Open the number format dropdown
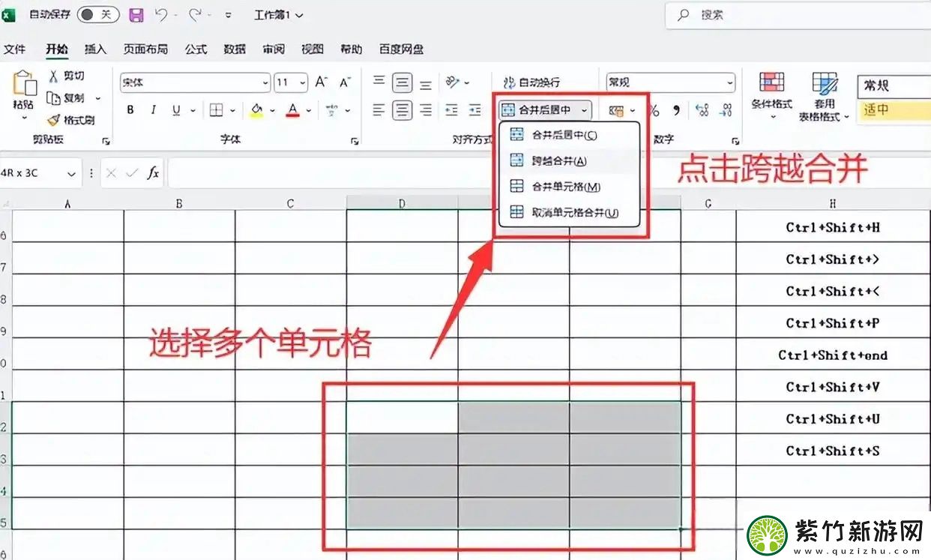Viewport: 931px width, 560px height. point(729,82)
